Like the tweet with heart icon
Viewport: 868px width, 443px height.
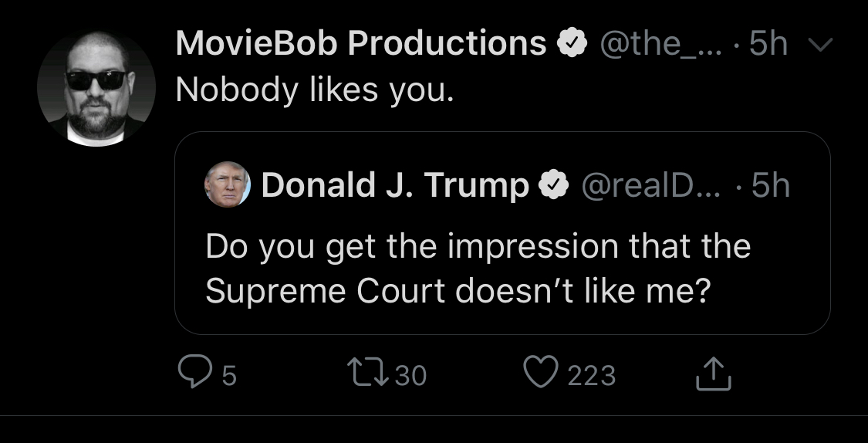[541, 372]
